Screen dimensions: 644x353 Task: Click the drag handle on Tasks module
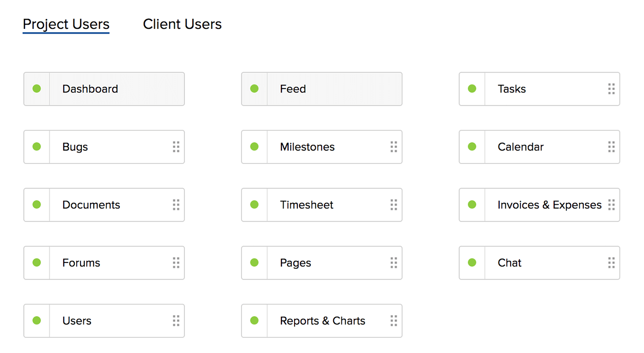(611, 89)
